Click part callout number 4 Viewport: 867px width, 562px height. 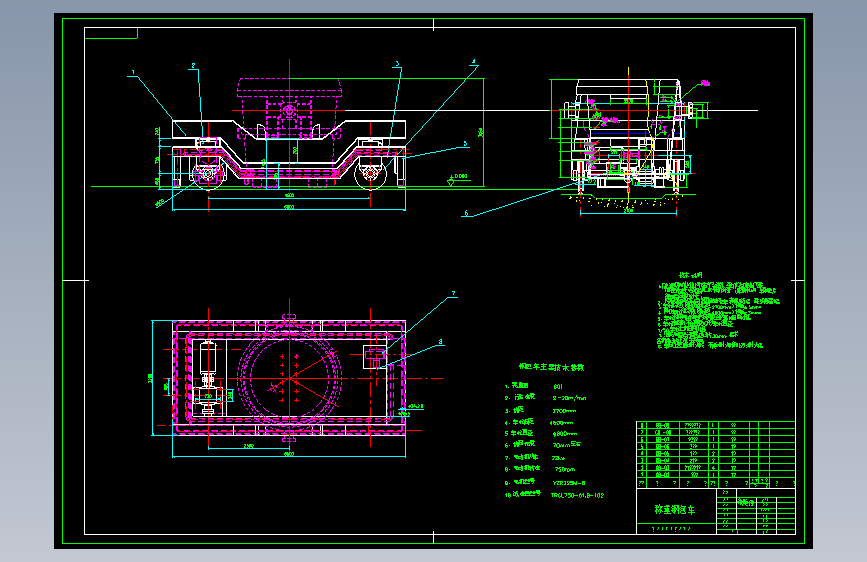(x=474, y=61)
